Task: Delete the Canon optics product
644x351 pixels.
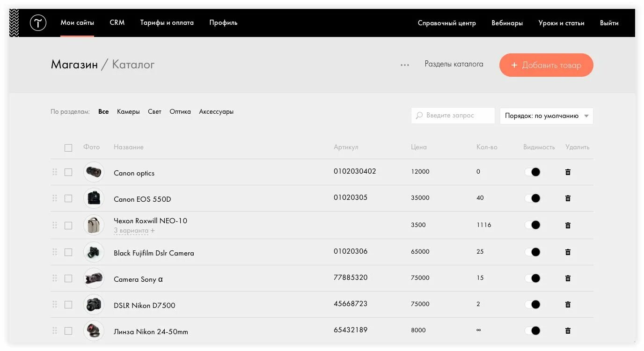Action: [568, 172]
